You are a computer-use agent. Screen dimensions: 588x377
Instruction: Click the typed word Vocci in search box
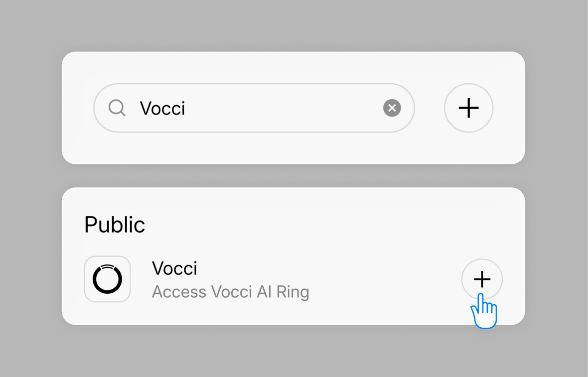point(162,108)
